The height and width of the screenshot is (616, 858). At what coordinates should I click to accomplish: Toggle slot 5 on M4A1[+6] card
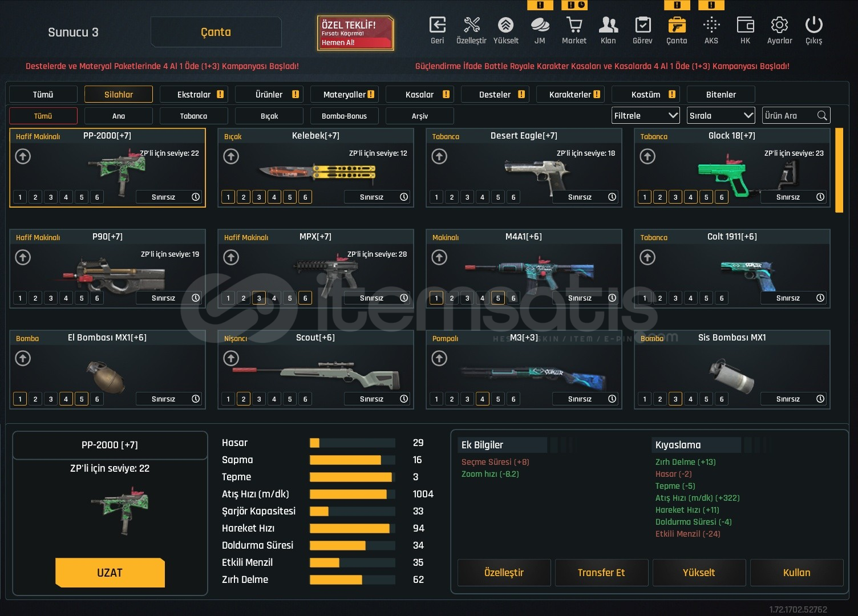[498, 298]
